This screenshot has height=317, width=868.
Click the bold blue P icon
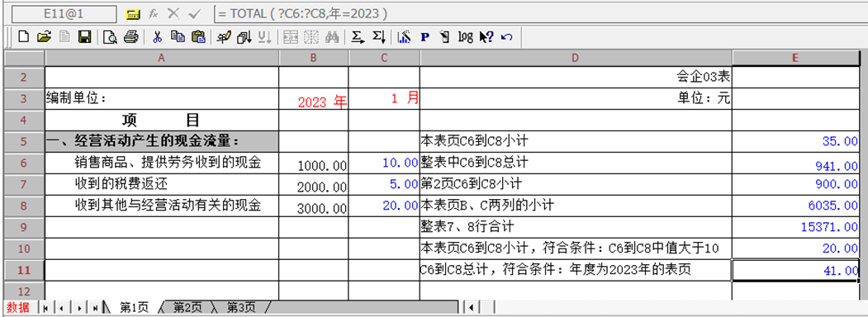(x=425, y=37)
